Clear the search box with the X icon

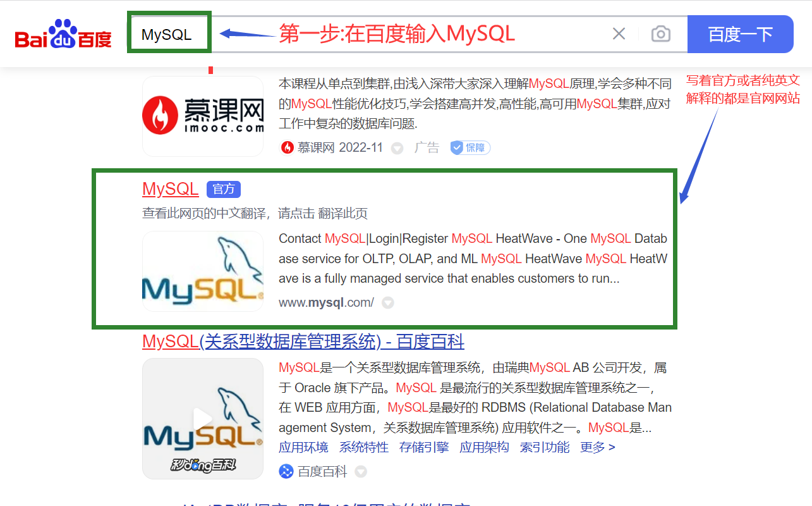point(619,34)
